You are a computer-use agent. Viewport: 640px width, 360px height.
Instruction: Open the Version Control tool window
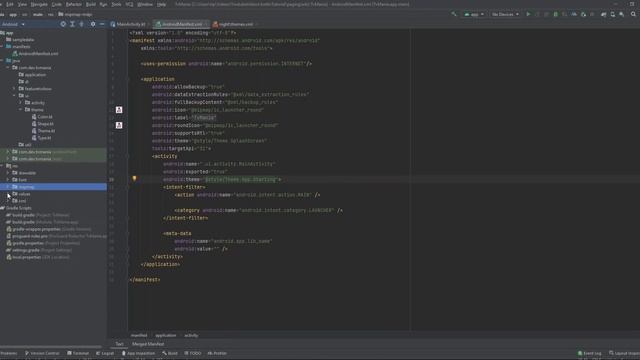(42, 353)
